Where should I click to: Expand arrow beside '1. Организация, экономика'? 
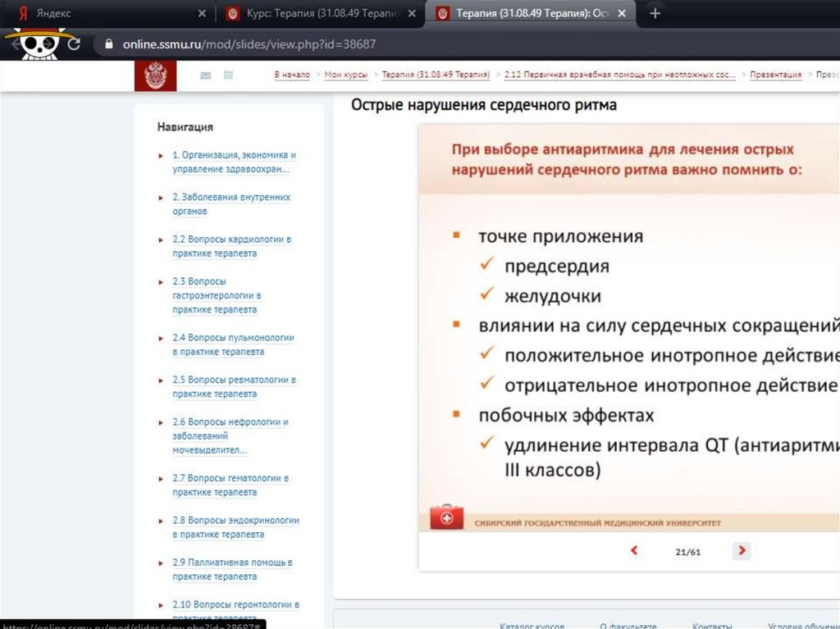point(161,156)
